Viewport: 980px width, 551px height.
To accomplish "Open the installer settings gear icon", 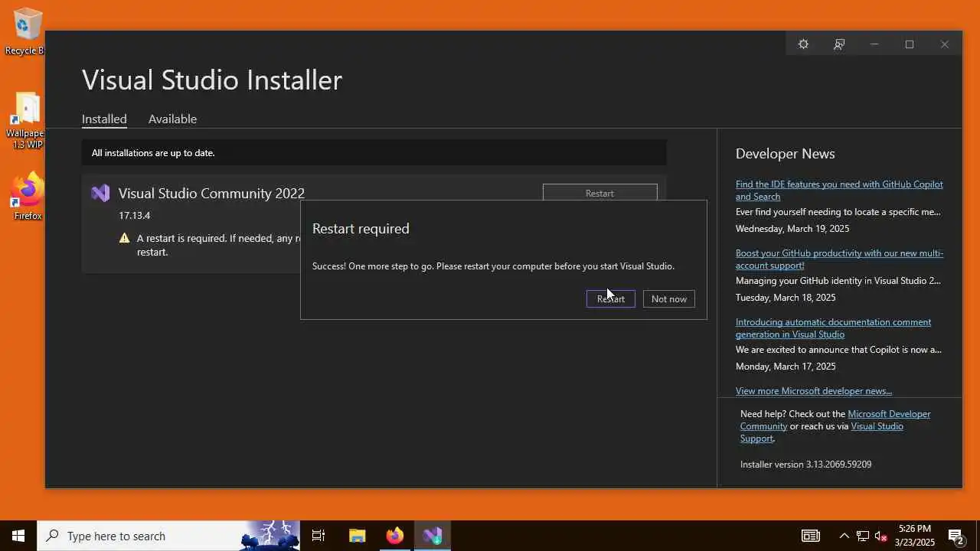I will click(803, 44).
